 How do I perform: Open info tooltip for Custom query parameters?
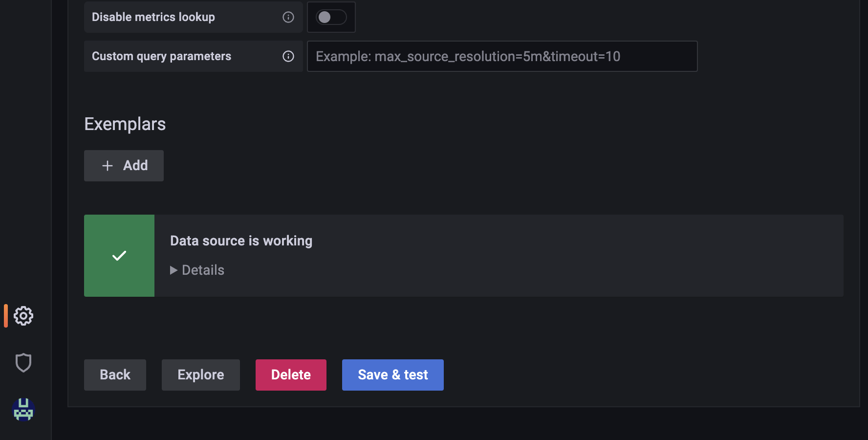coord(288,56)
